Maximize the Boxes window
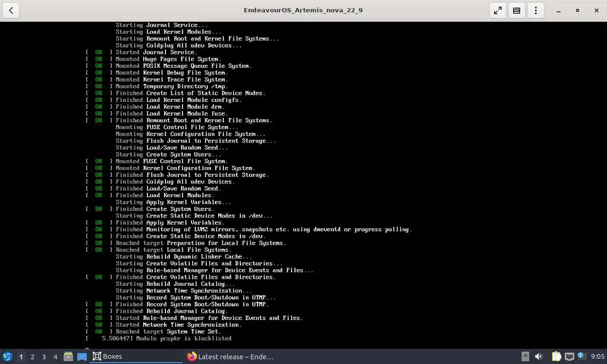Screen dimensions: 607x364 tap(578, 10)
